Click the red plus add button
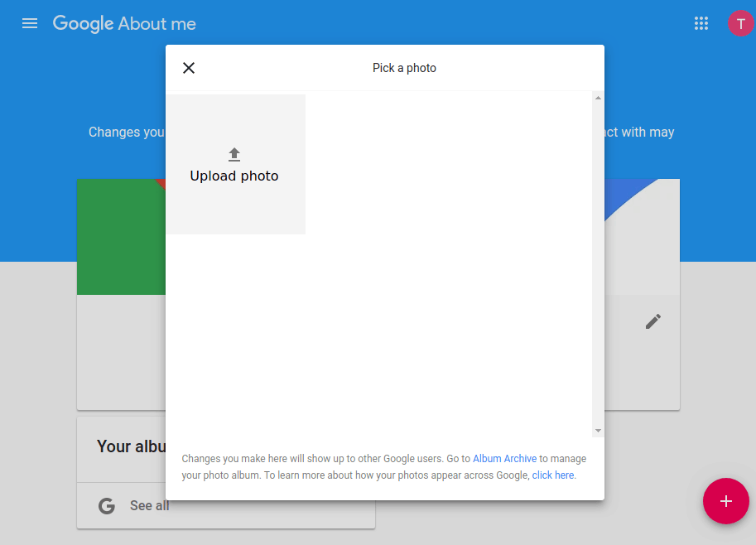This screenshot has height=545, width=756. tap(725, 501)
